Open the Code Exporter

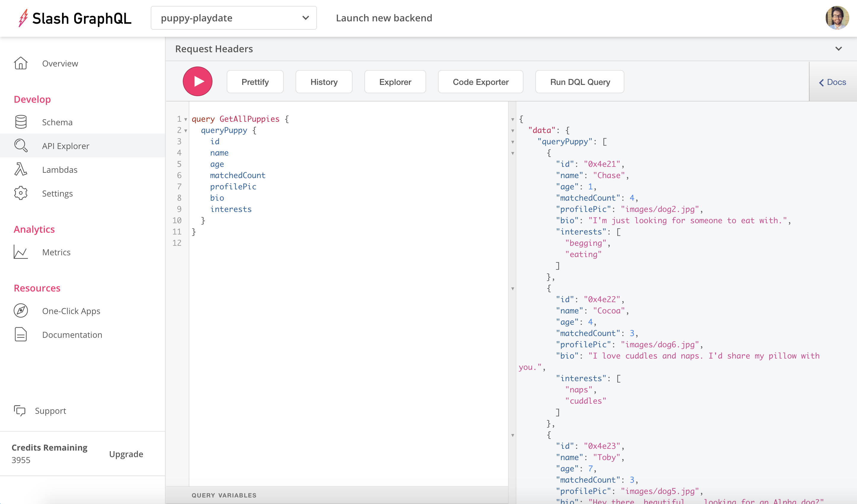(480, 82)
